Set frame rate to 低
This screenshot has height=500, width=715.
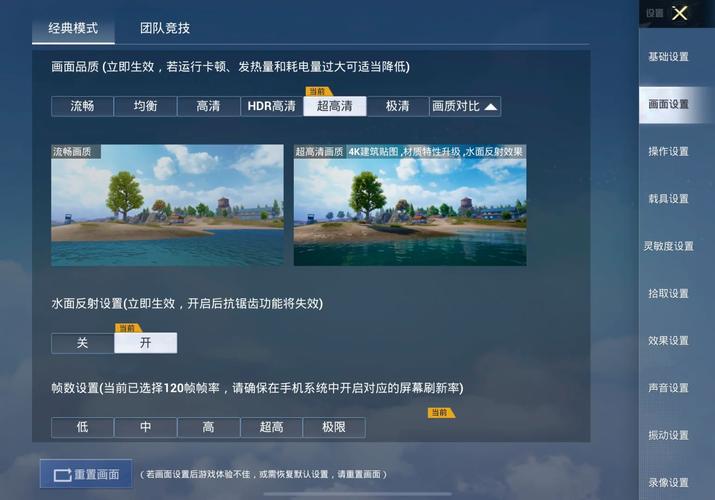point(82,428)
